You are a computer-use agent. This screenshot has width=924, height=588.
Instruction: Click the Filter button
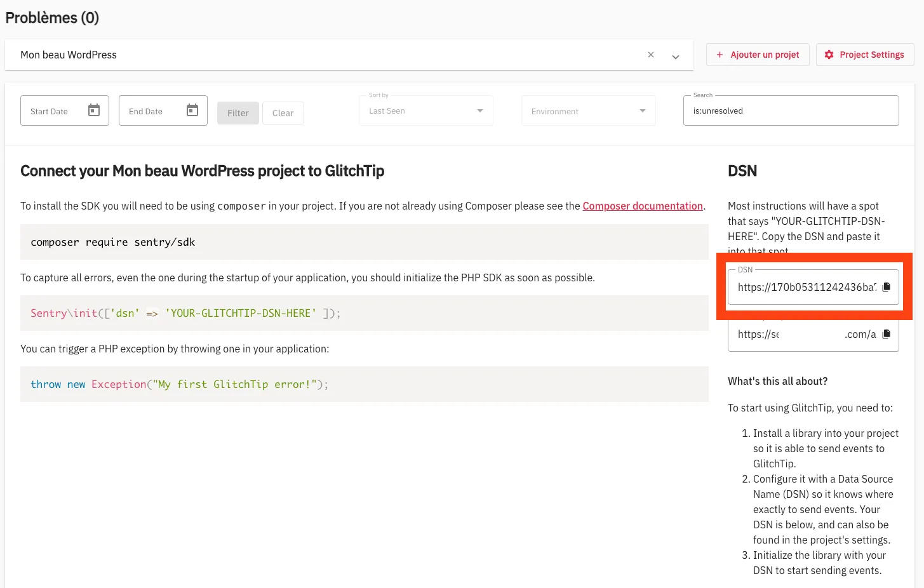[x=238, y=113]
